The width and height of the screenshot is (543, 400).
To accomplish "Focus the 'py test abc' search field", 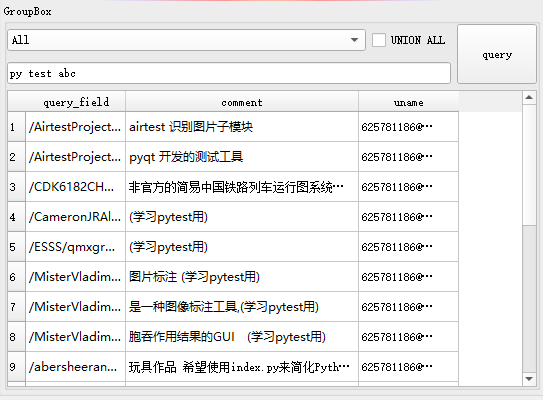I will tap(229, 73).
